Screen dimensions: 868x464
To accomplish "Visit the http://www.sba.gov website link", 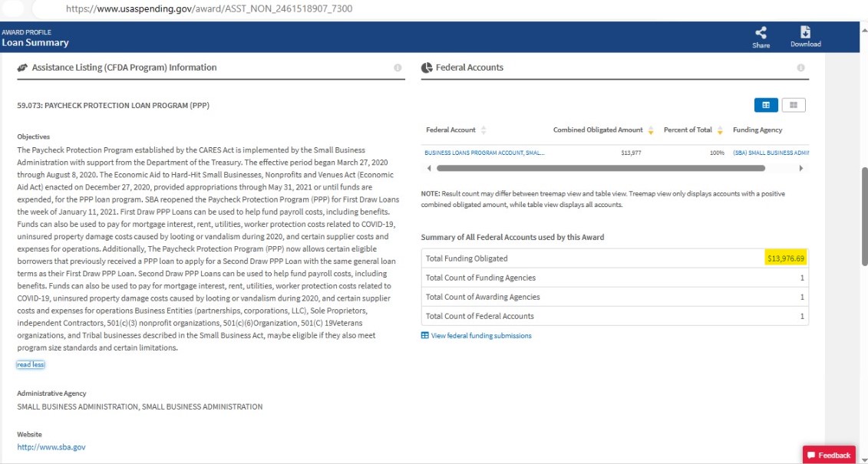I will 51,447.
